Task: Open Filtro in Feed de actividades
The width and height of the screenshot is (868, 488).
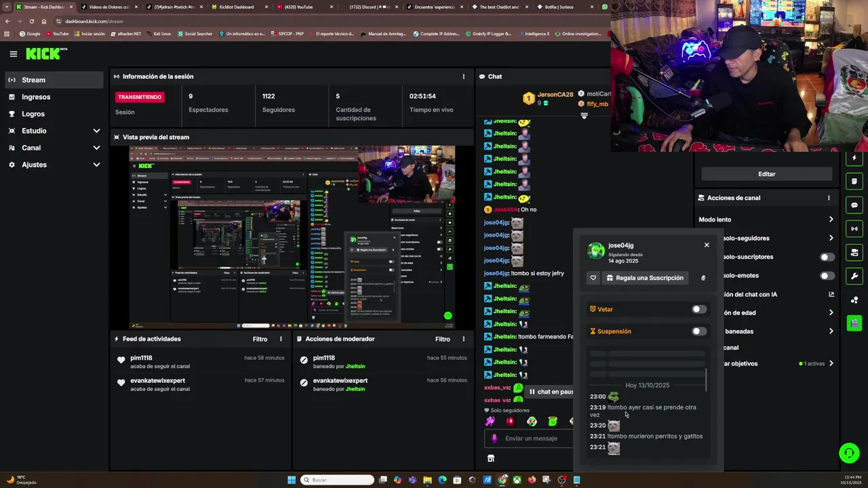Action: pyautogui.click(x=260, y=339)
